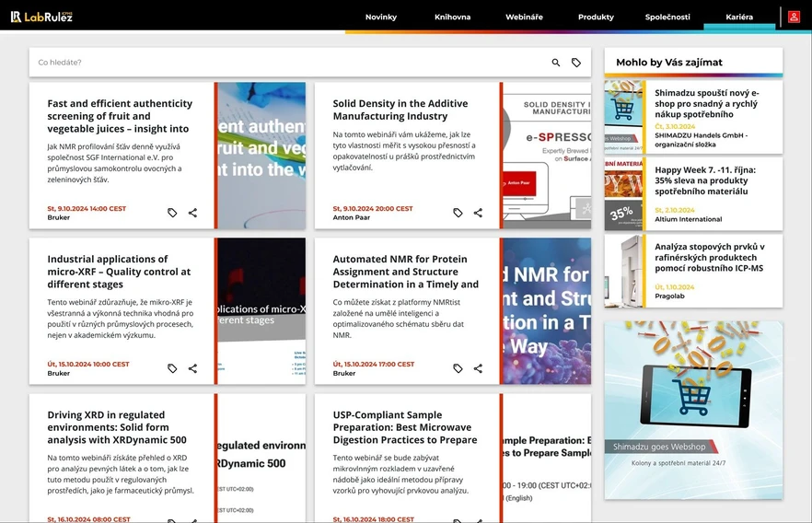Switch to the Kariéra tab

tap(739, 17)
